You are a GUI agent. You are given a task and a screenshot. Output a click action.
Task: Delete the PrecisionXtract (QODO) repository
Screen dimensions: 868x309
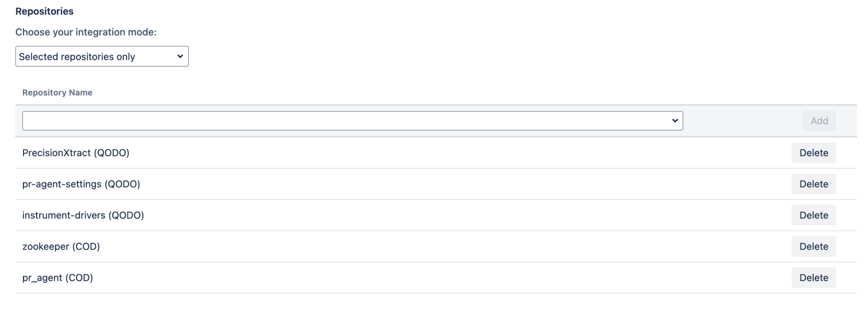(813, 153)
